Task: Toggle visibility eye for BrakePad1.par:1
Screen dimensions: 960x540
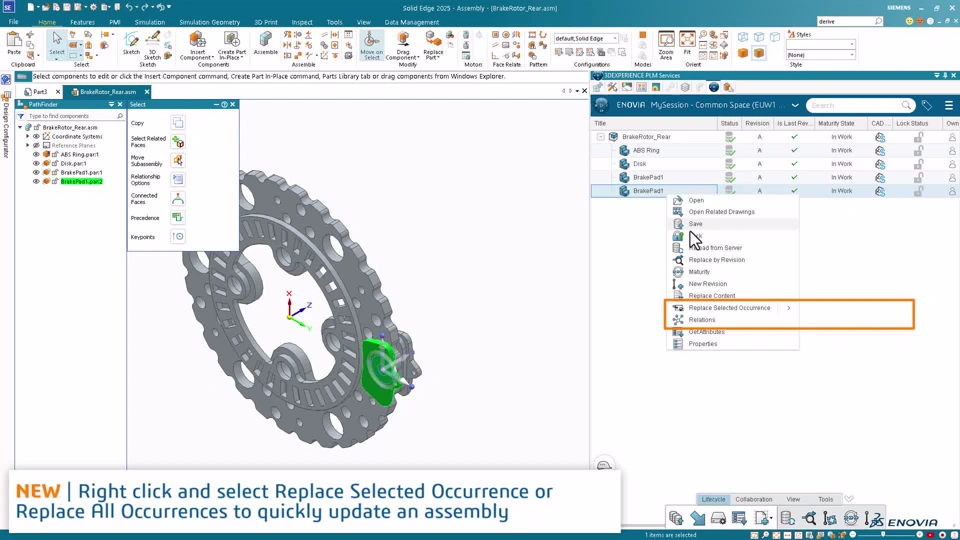Action: pos(36,173)
